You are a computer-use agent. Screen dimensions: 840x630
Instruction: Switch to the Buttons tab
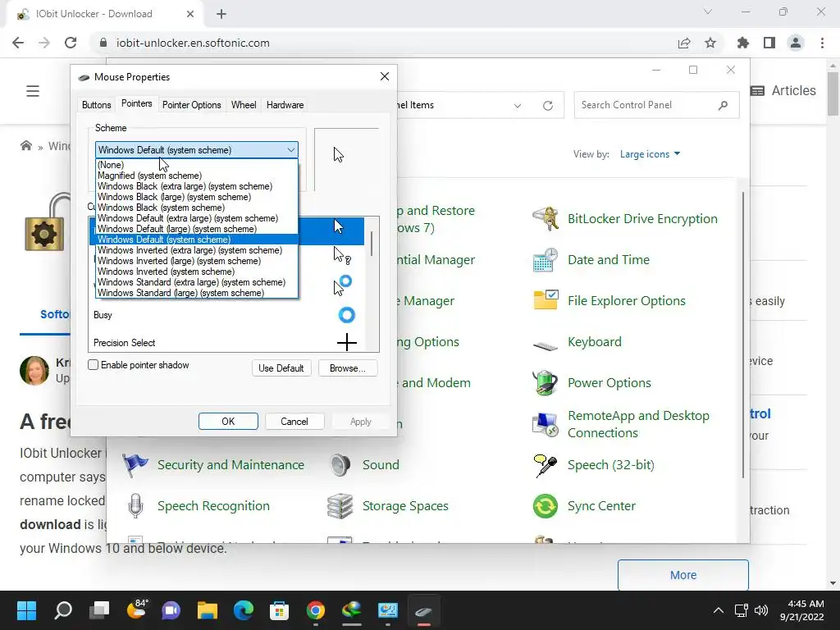(x=97, y=105)
